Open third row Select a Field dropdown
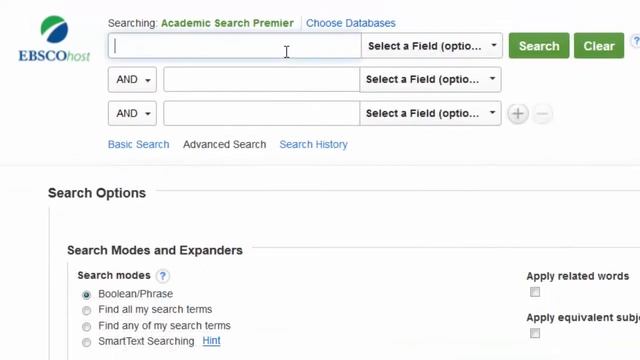Image resolution: width=640 pixels, height=360 pixels. click(x=430, y=113)
